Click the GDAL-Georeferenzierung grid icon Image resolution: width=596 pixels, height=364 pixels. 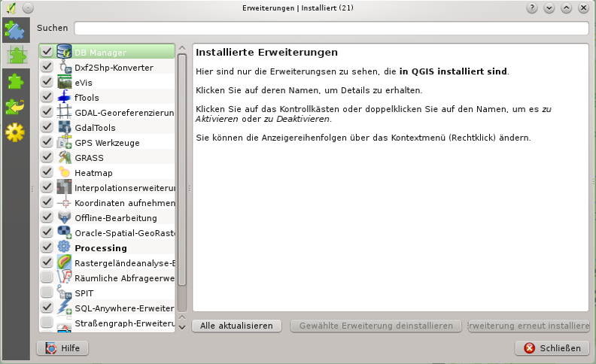(64, 112)
